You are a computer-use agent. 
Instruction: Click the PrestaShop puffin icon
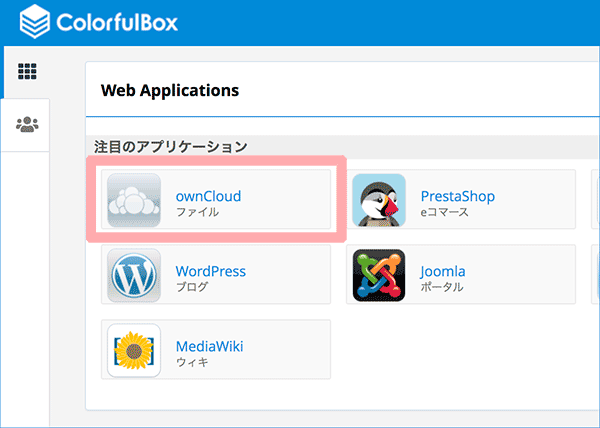pyautogui.click(x=379, y=200)
